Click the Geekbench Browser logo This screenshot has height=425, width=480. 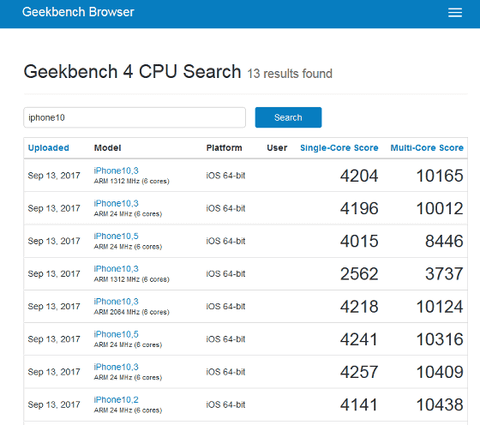[x=78, y=12]
